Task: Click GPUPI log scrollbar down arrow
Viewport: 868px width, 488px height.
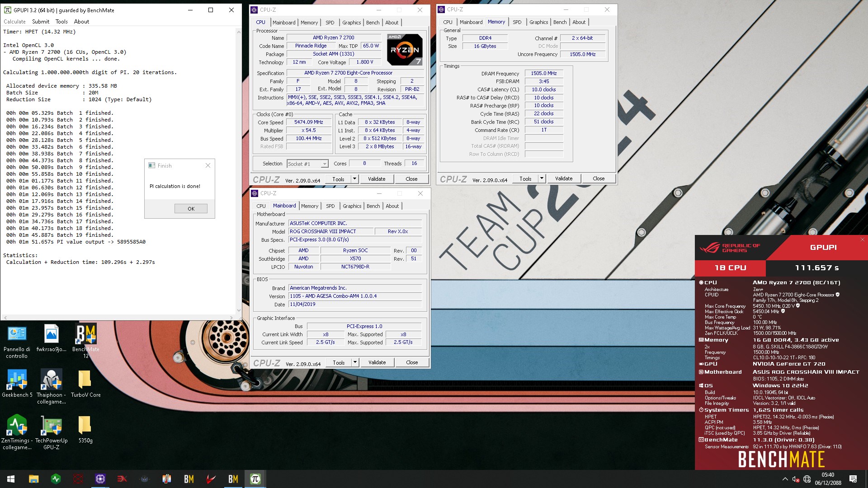Action: [x=239, y=310]
